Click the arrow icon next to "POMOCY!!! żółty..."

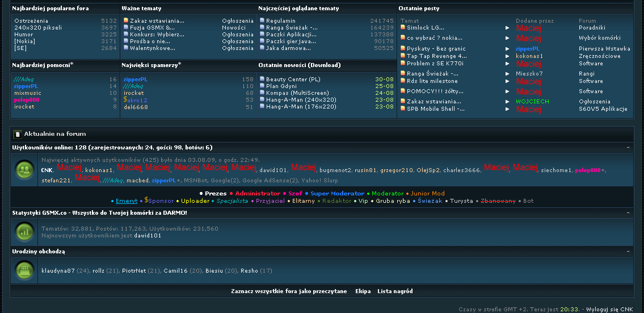[x=507, y=91]
